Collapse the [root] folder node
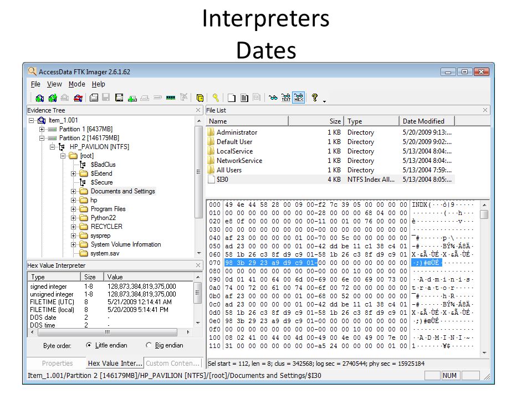The image size is (532, 399). [63, 156]
